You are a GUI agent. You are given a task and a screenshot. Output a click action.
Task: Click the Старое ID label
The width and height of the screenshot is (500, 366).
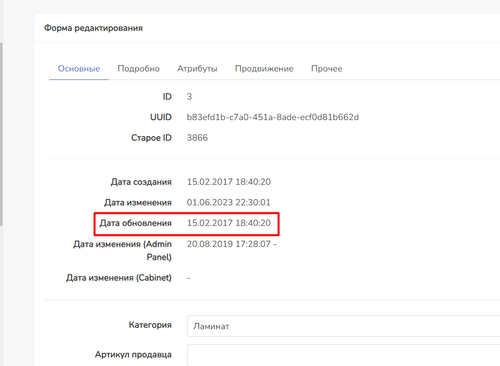(x=152, y=138)
